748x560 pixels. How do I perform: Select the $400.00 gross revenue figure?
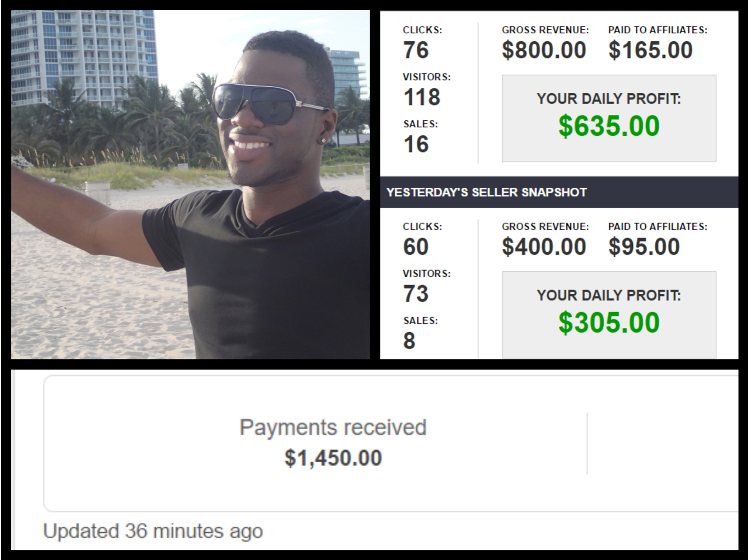544,247
